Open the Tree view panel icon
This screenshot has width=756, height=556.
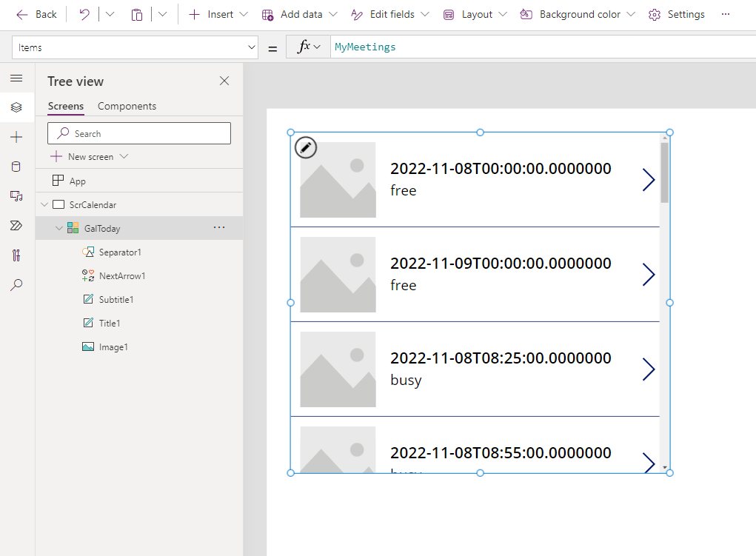coord(16,107)
